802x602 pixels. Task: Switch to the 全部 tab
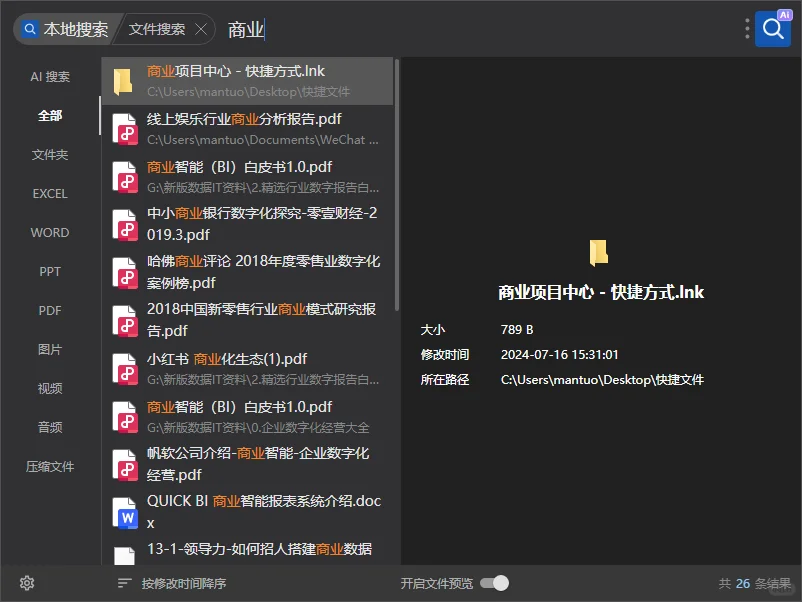point(49,115)
